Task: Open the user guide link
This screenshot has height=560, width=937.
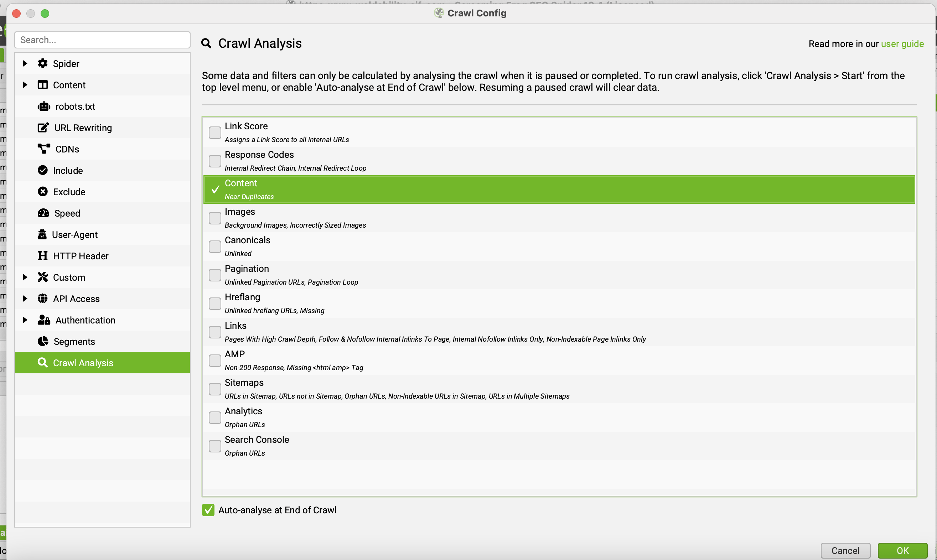Action: coord(902,43)
